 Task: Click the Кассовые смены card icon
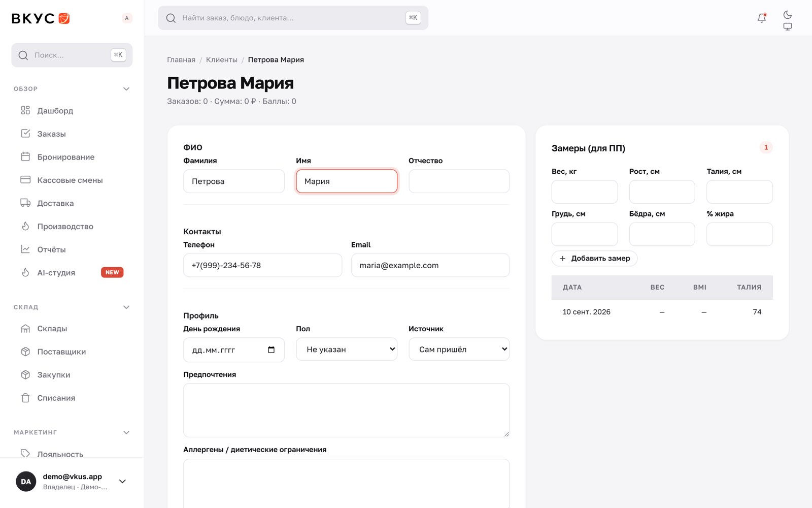pyautogui.click(x=25, y=180)
